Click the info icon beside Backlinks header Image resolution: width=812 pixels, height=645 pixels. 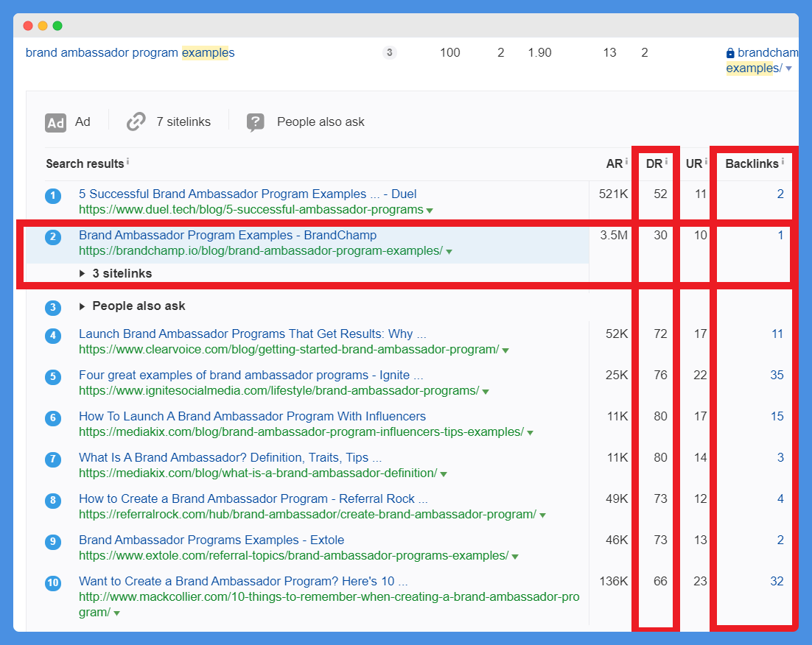click(x=783, y=161)
